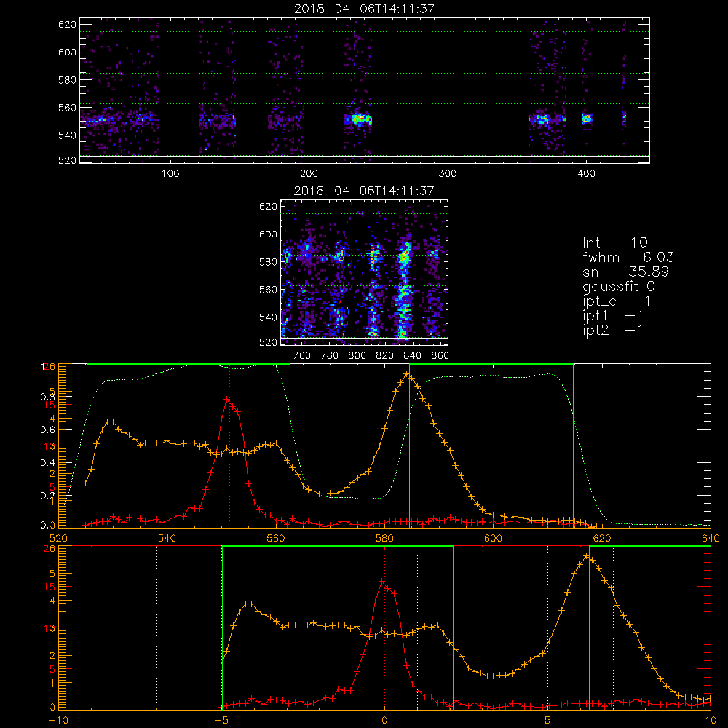Click x-axis label 400 of top spectrogram
Image resolution: width=728 pixels, height=728 pixels.
coord(586,173)
